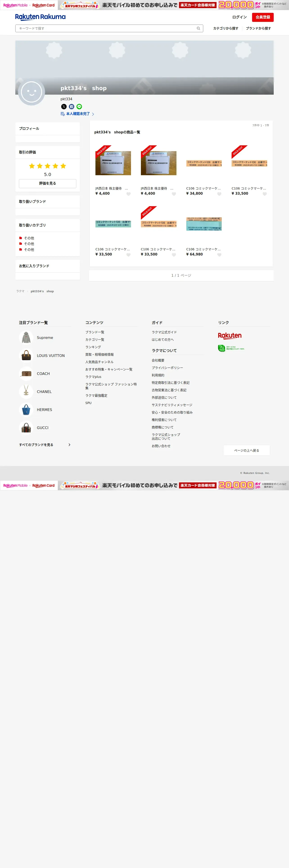This screenshot has width=289, height=868.
Task: Click the five-star rating display
Action: pos(47,166)
